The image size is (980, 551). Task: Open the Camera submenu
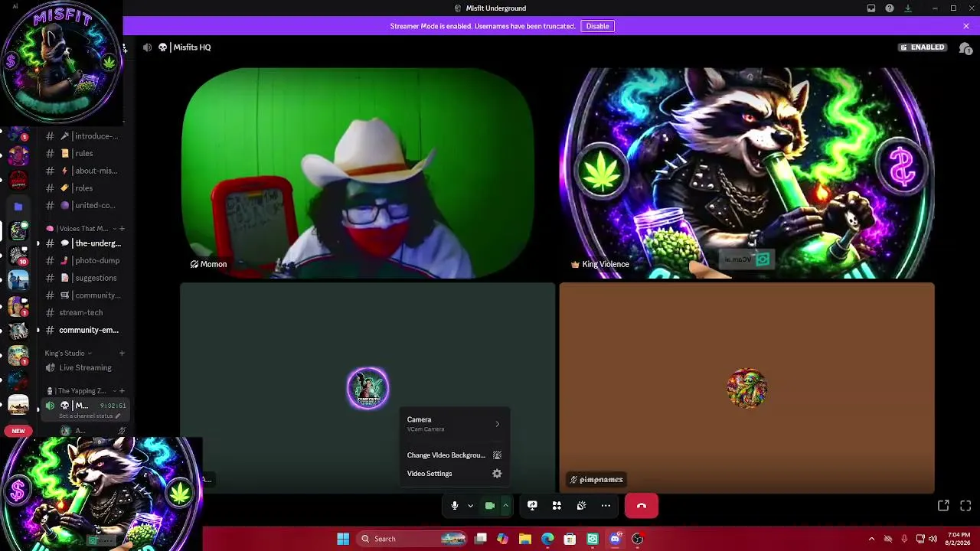pos(454,424)
